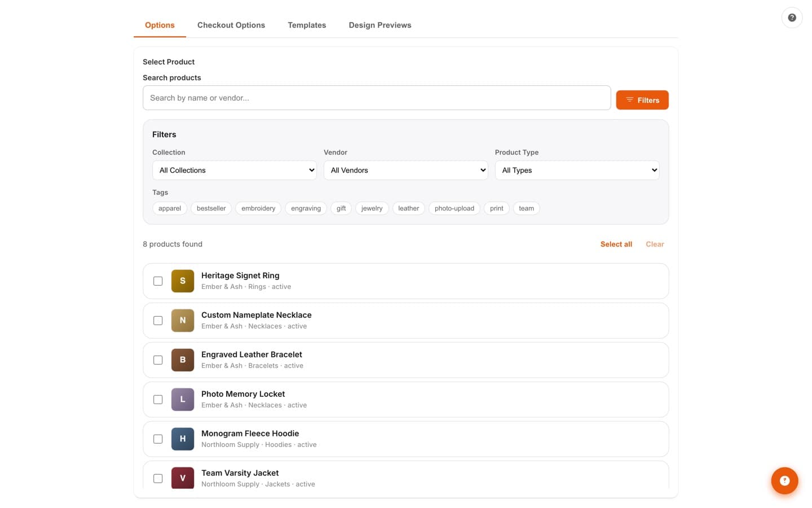Click the Engraved Leather Bracelet product name
This screenshot has height=508, width=812.
click(251, 354)
